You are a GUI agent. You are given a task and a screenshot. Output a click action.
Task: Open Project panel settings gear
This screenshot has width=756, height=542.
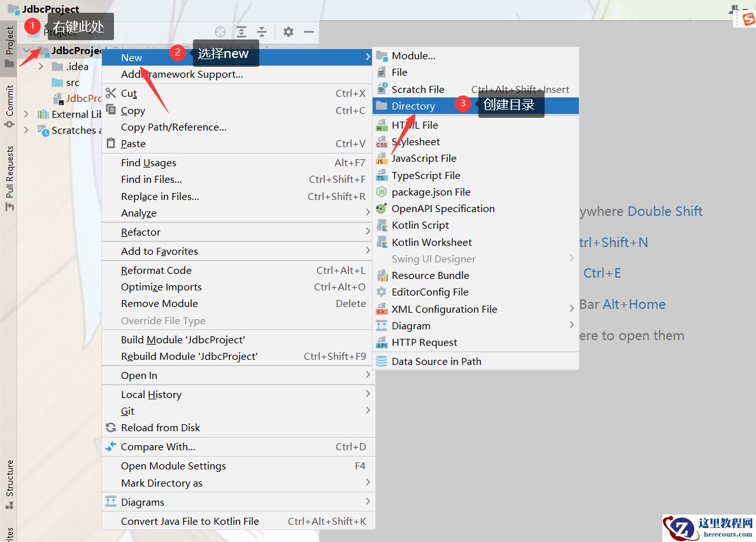coord(289,32)
